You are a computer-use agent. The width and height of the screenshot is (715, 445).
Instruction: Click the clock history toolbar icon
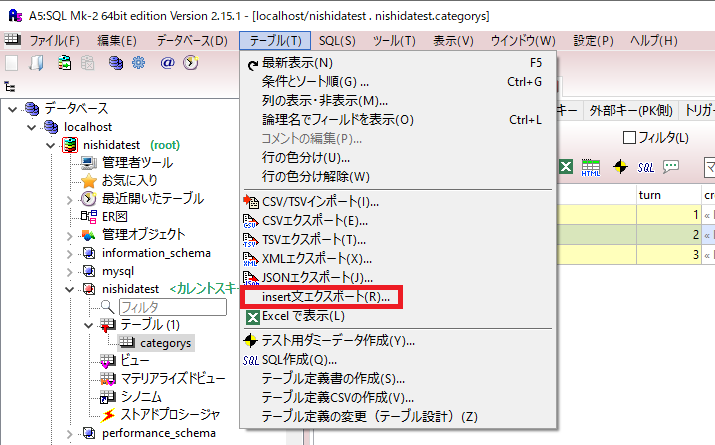point(191,62)
